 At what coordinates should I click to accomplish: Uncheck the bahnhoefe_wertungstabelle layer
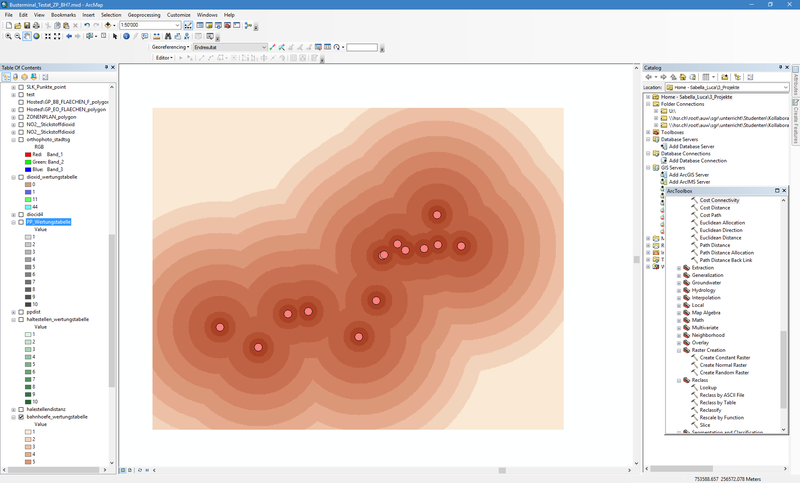(x=21, y=417)
